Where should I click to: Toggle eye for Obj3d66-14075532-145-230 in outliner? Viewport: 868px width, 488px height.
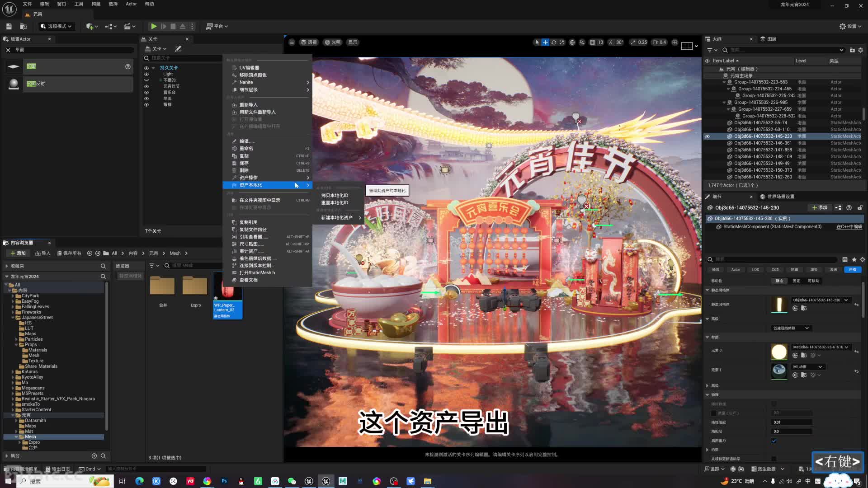click(x=708, y=136)
